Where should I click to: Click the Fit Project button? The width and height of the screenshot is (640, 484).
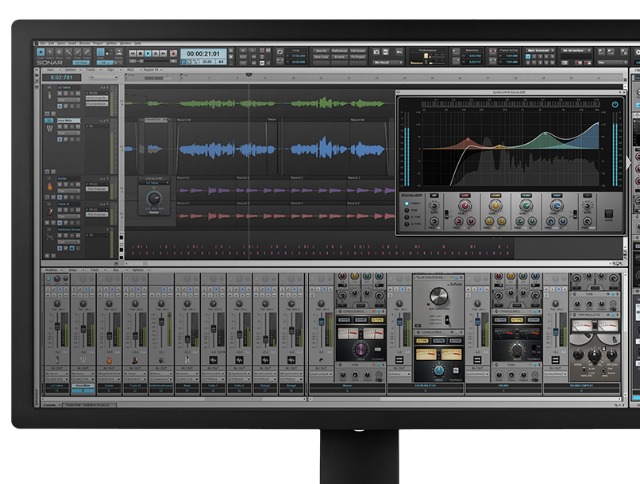coord(358,57)
